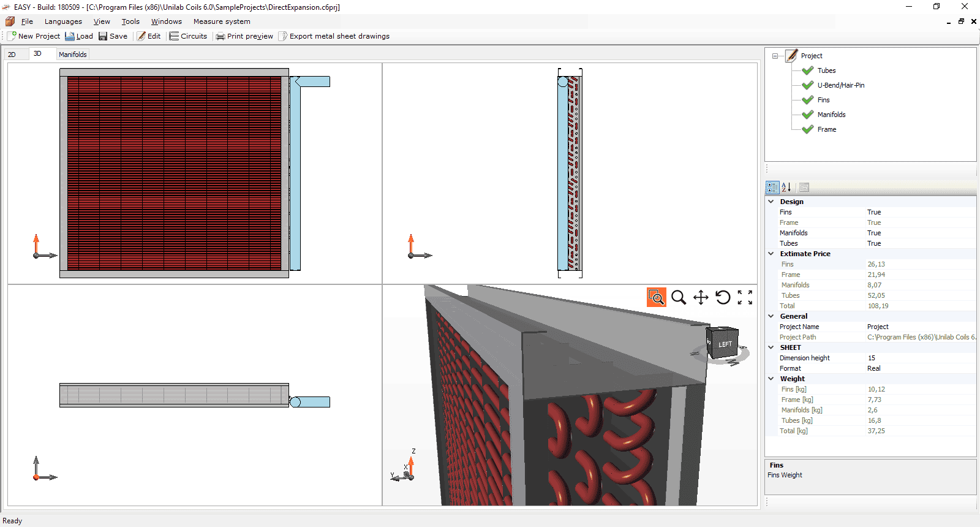Open Print preview

click(244, 36)
